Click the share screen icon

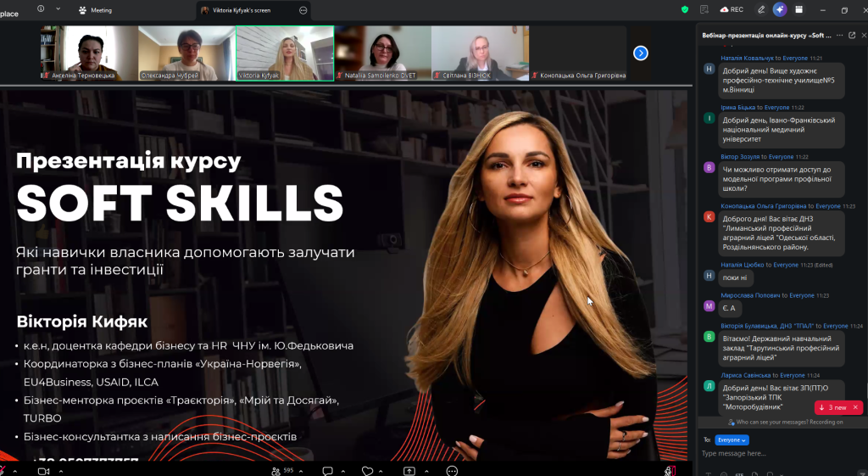click(x=409, y=470)
